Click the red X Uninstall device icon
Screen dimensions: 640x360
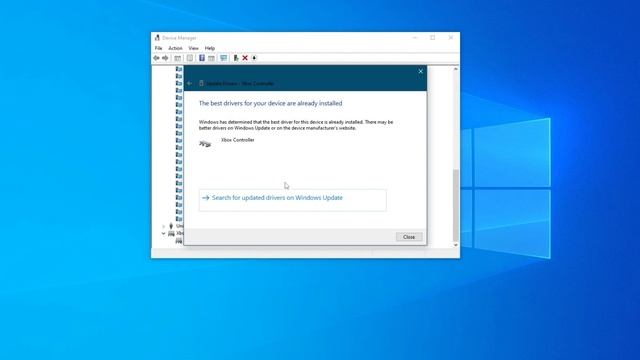click(x=245, y=58)
